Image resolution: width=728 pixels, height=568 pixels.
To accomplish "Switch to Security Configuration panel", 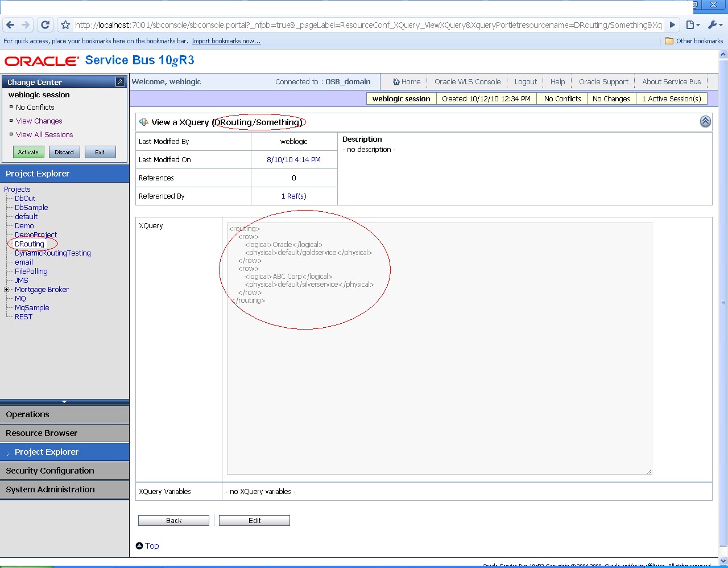I will tap(64, 471).
